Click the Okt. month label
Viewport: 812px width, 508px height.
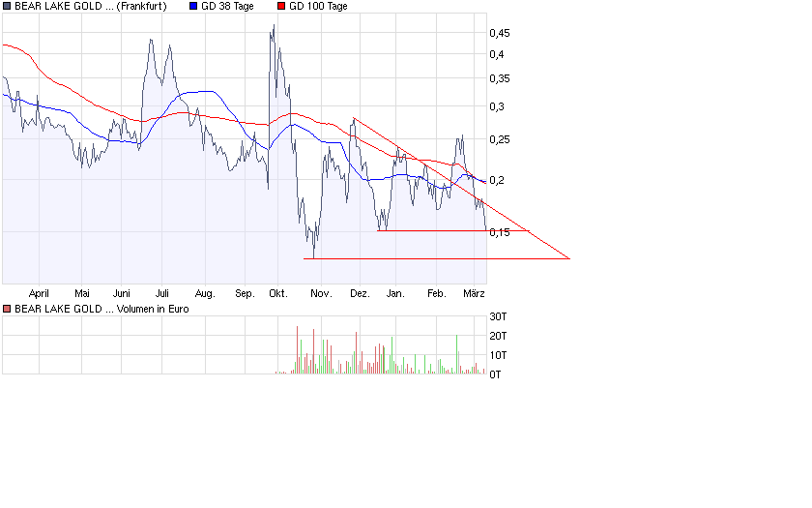(x=278, y=294)
